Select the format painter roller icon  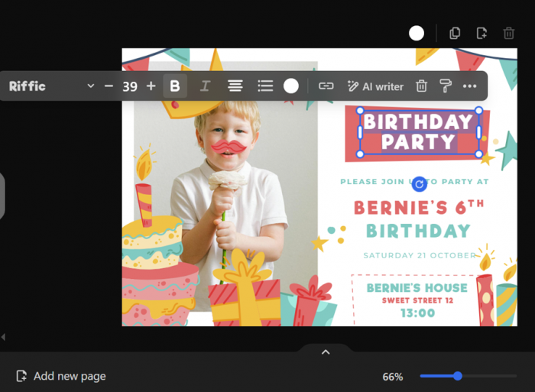(446, 86)
